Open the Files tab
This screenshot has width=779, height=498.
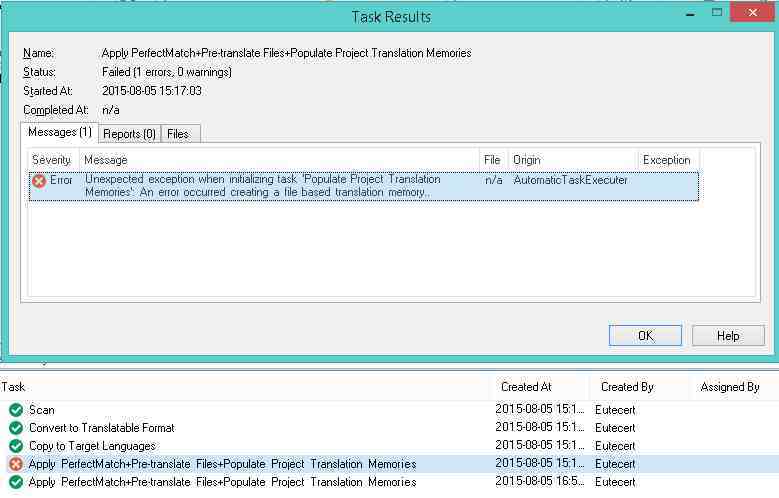[181, 133]
